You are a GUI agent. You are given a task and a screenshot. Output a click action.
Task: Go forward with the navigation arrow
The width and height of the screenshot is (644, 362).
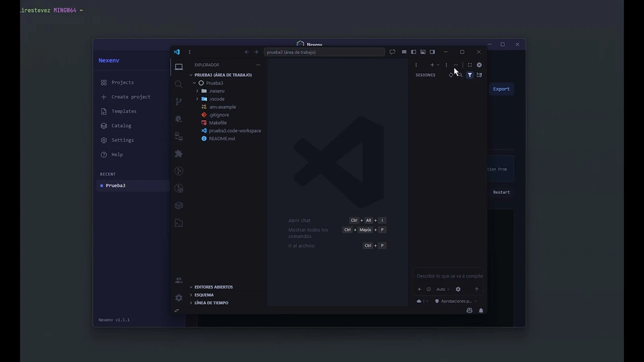pos(256,52)
